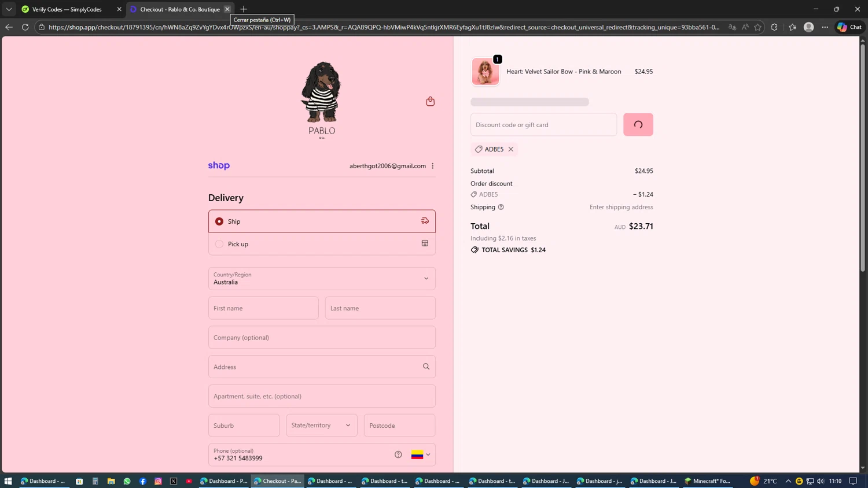Click the Discount code or gift card field
Screen dimensions: 868x488
click(x=543, y=124)
